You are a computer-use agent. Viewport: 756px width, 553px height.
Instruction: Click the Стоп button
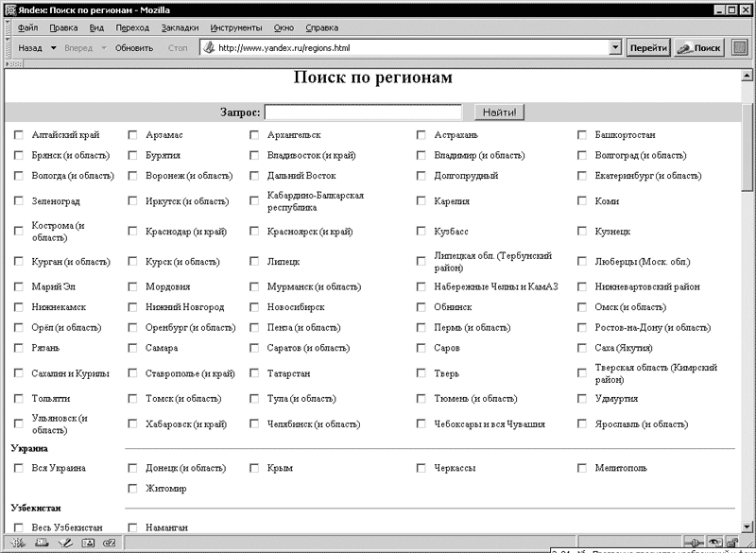[178, 47]
